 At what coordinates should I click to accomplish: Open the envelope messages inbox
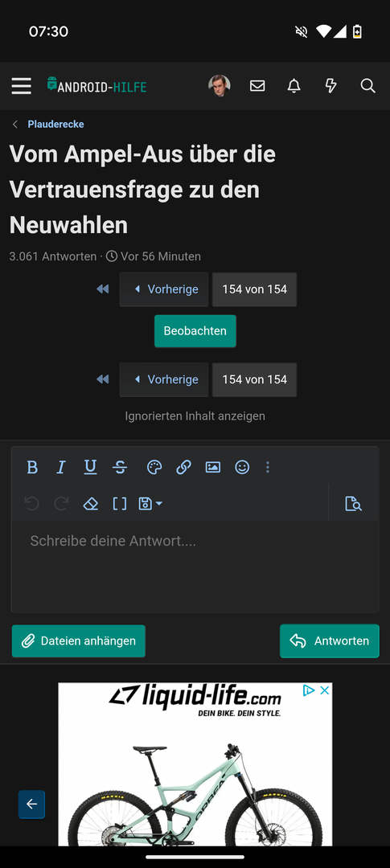(257, 86)
